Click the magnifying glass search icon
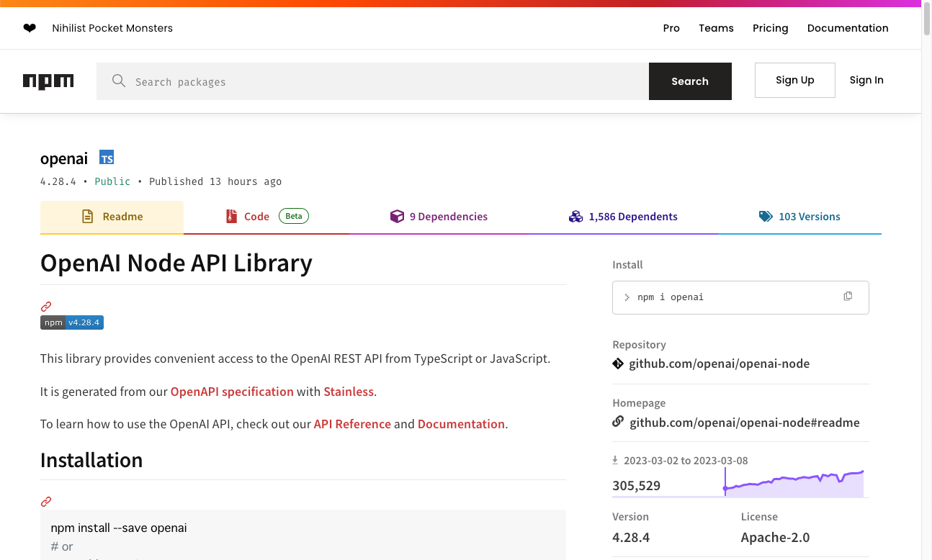This screenshot has height=560, width=932. [x=119, y=81]
